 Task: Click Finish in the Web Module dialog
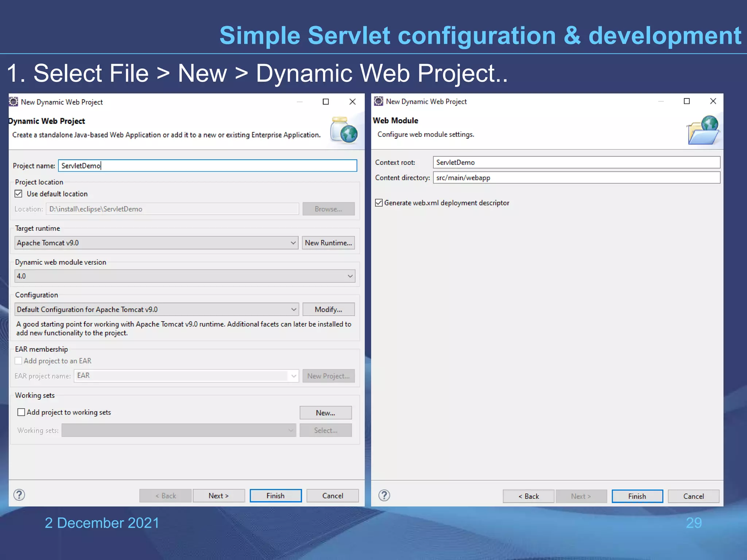[x=637, y=496]
